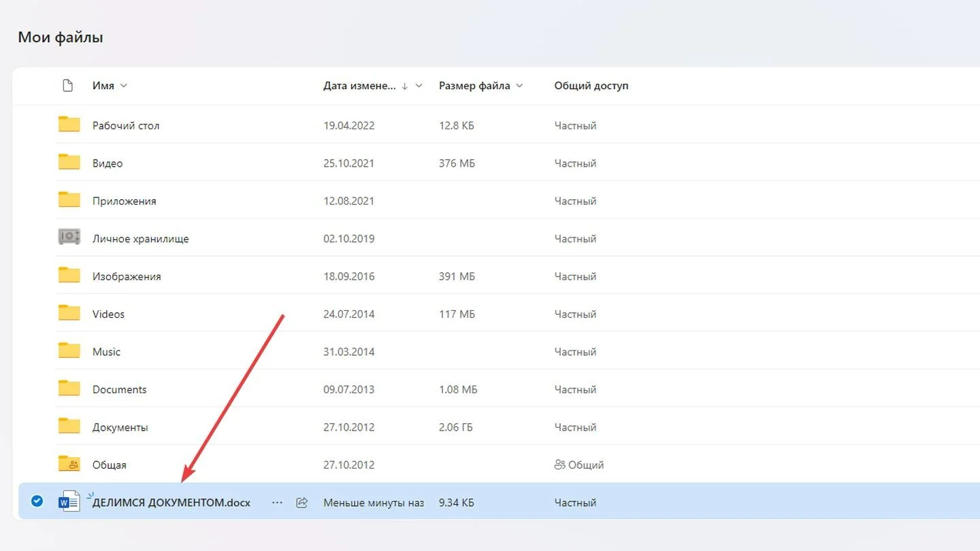980x551 pixels.
Task: Open the Documents folder
Action: click(120, 390)
